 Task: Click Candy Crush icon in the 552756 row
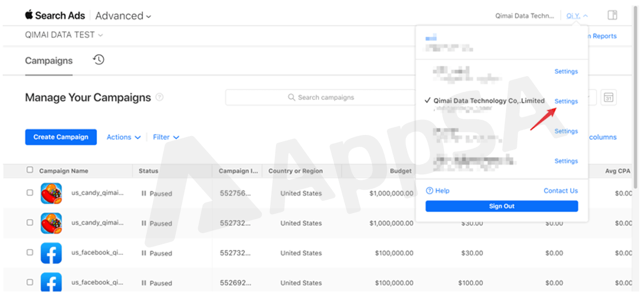51,193
